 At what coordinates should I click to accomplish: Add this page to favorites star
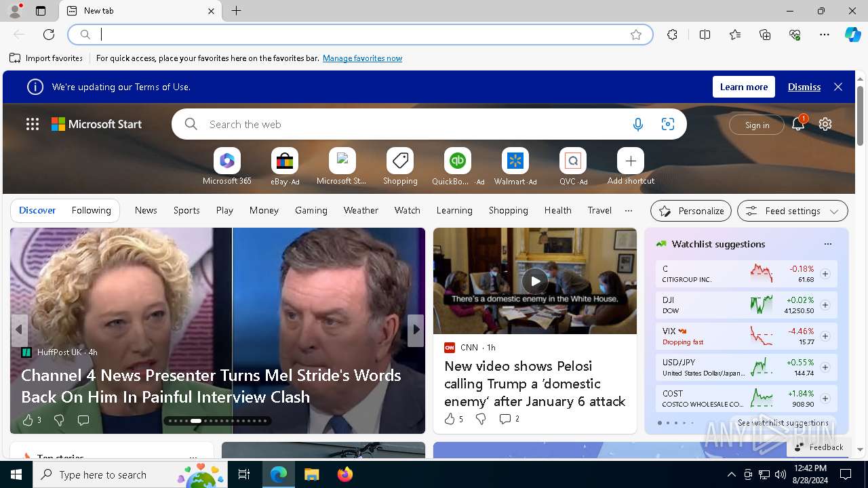tap(636, 35)
